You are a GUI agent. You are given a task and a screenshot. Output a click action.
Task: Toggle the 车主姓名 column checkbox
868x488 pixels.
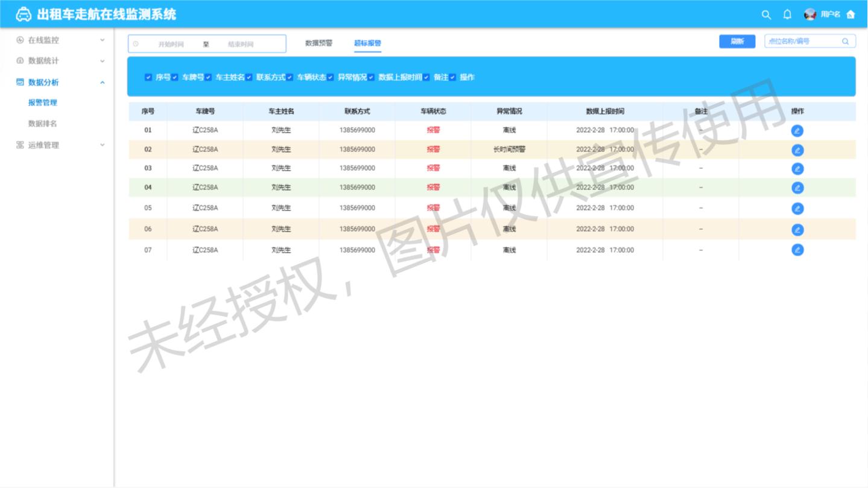coord(208,77)
